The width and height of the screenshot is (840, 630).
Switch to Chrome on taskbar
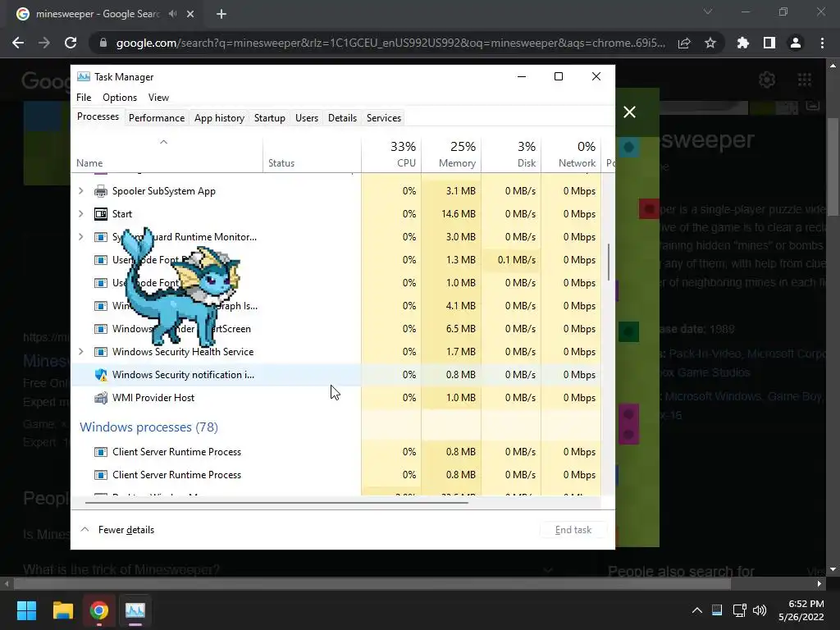tap(99, 610)
